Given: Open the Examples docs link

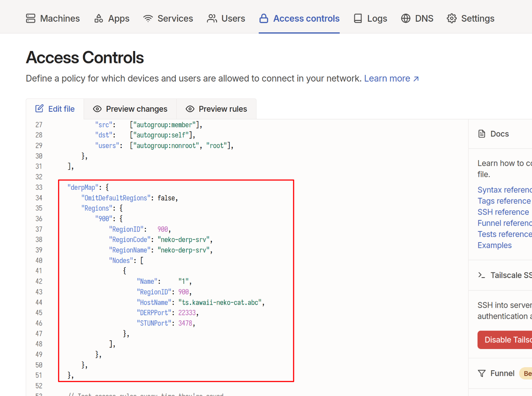Looking at the screenshot, I should (x=494, y=245).
